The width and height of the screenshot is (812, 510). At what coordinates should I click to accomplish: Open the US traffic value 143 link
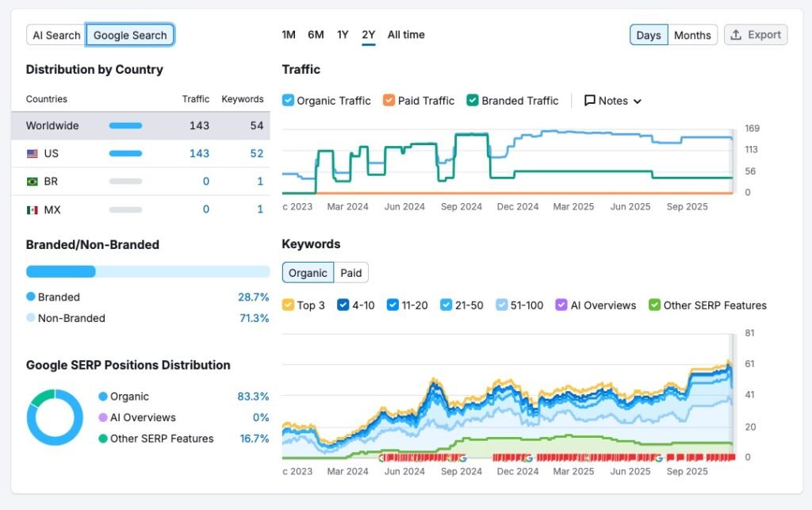point(199,154)
